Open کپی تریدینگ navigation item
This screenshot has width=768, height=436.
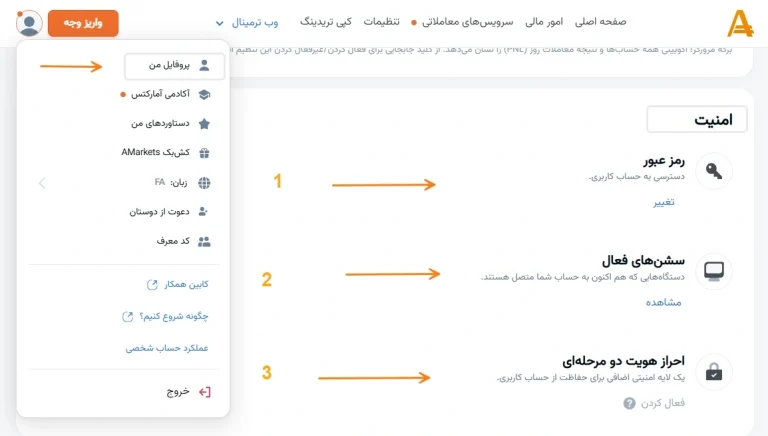point(326,22)
